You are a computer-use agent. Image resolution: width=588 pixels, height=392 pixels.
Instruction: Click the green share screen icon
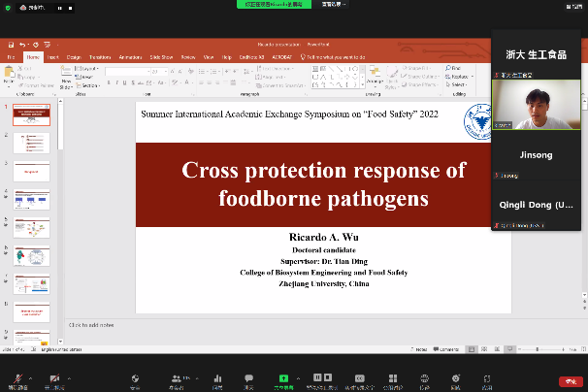coord(284,377)
